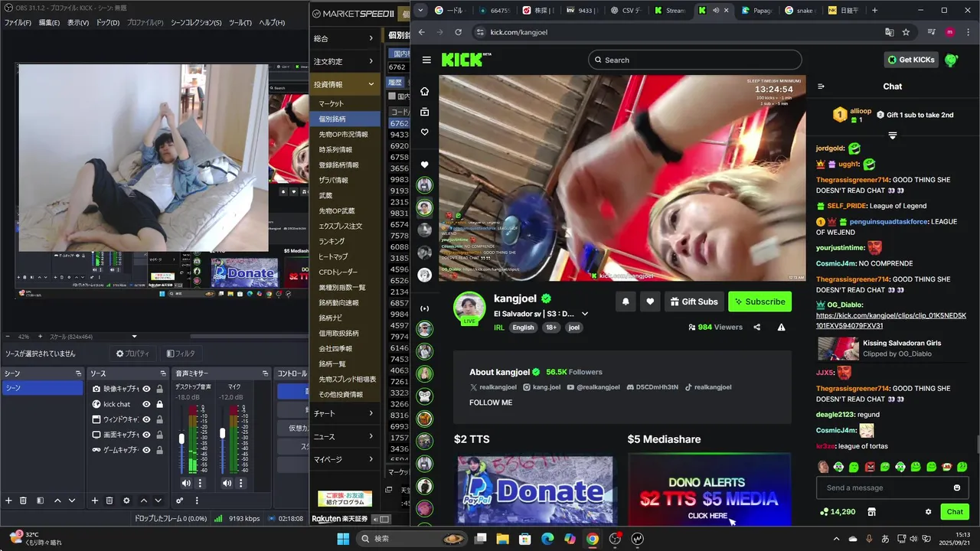The image size is (980, 551).
Task: Open the OG_Diablo clip link in chat
Action: coord(891,320)
